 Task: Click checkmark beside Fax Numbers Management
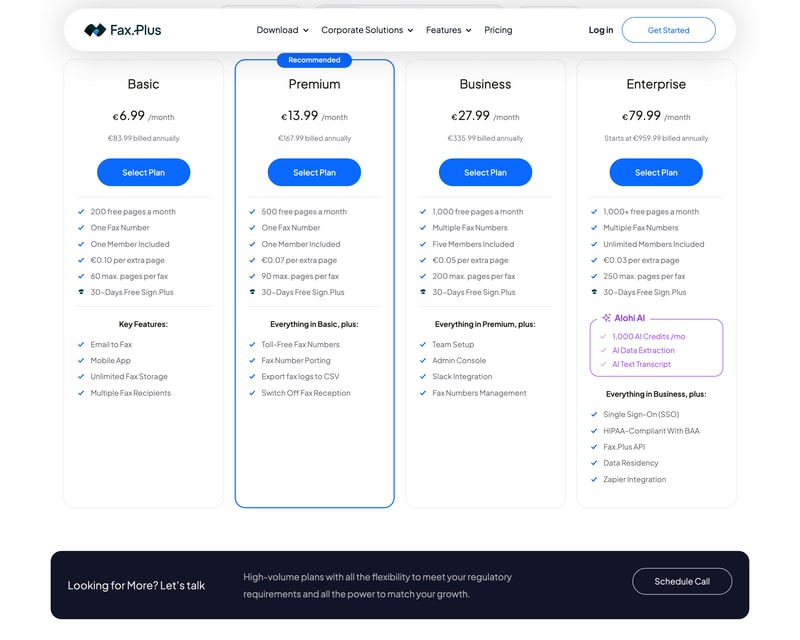pyautogui.click(x=422, y=393)
